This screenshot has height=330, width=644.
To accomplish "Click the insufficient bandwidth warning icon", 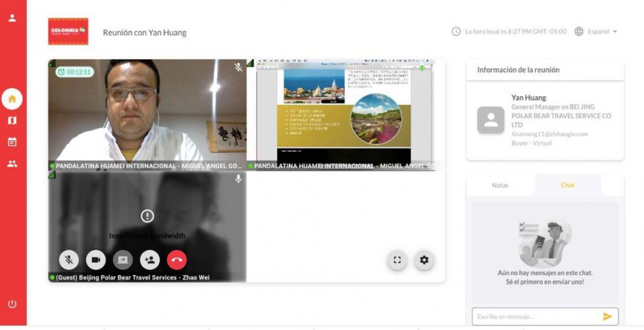I will (x=147, y=216).
